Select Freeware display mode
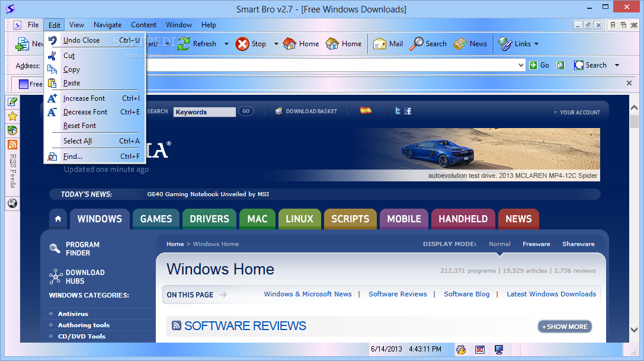 pos(536,244)
